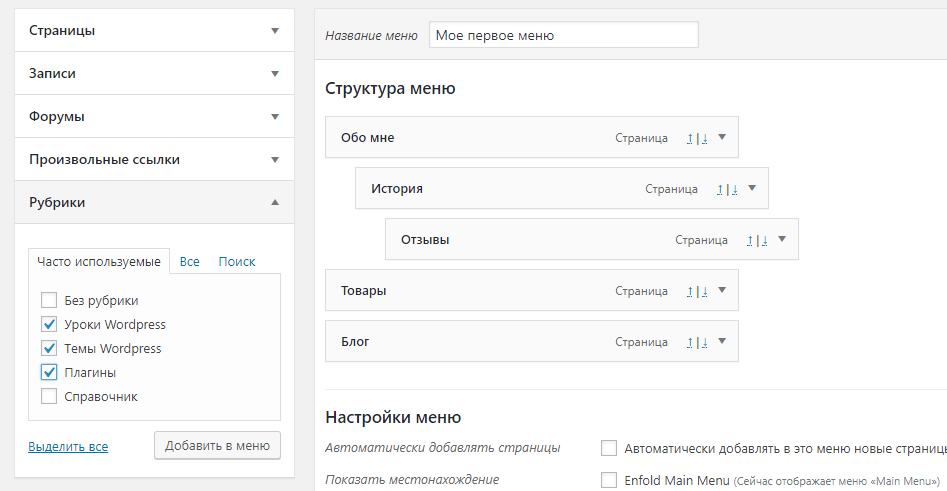Click the move-down arrow on Блог item
The height and width of the screenshot is (491, 947).
[704, 342]
